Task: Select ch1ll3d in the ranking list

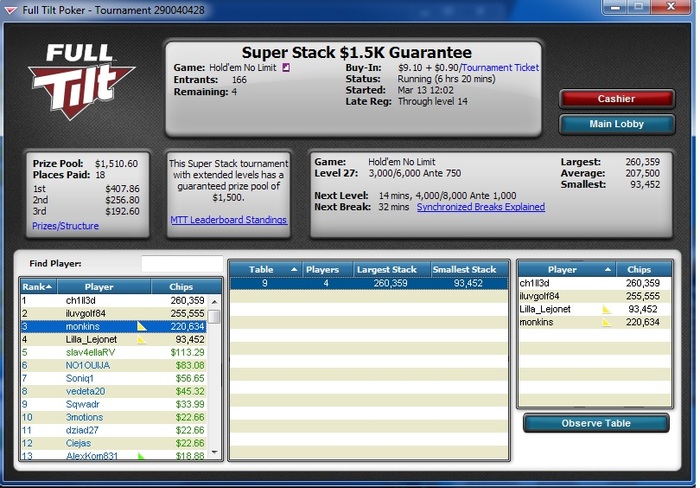Action: click(x=114, y=300)
